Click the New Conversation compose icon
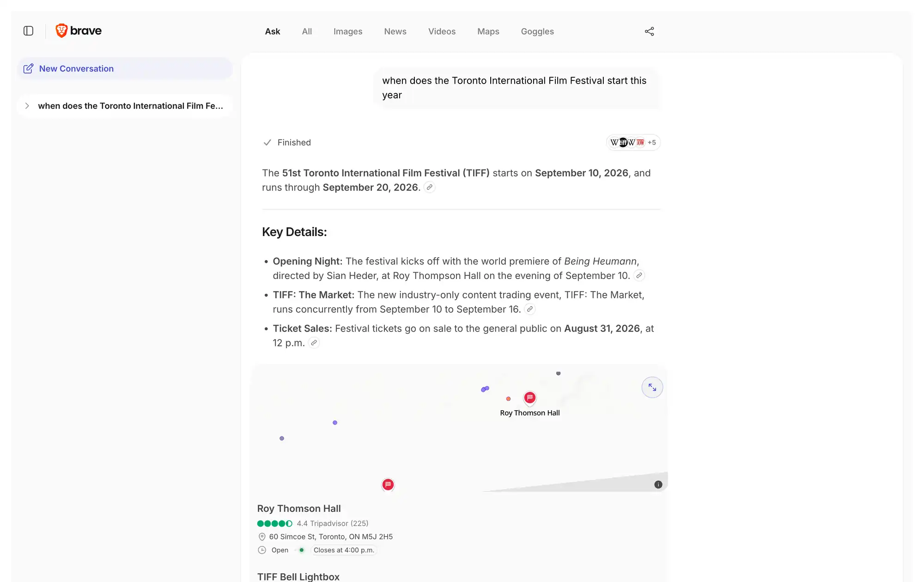 (x=28, y=69)
